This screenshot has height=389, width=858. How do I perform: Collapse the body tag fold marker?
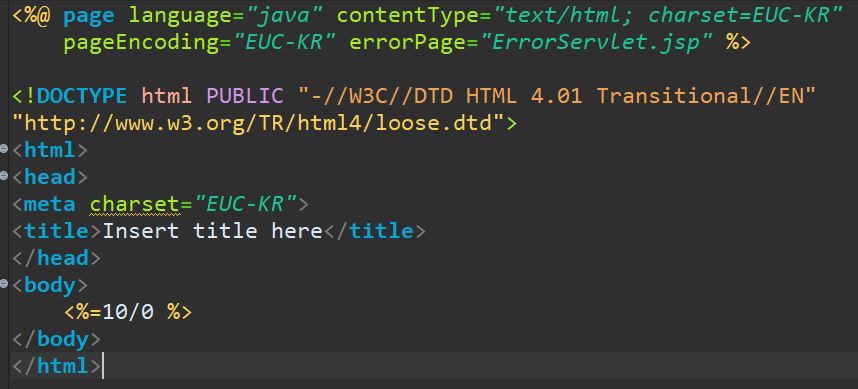pyautogui.click(x=4, y=284)
